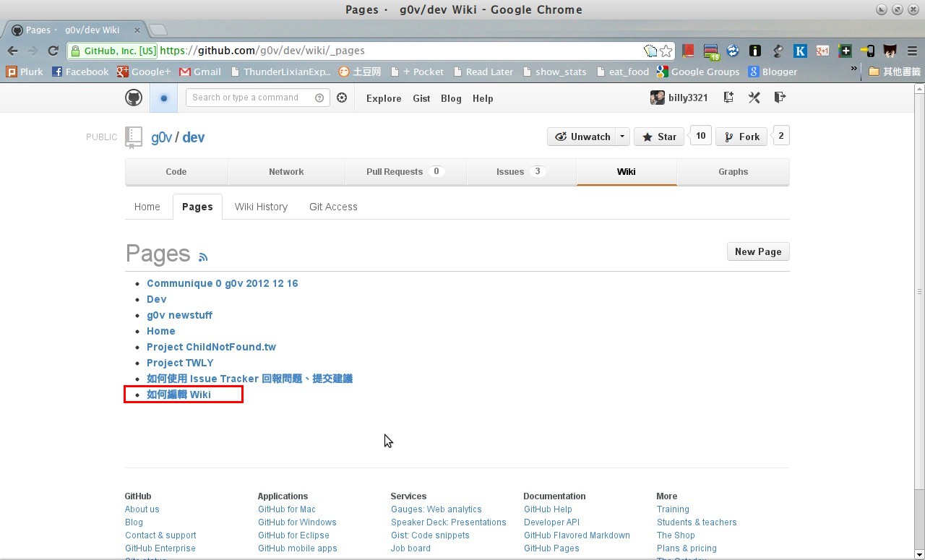925x560 pixels.
Task: Click the create new repository icon
Action: pos(728,98)
